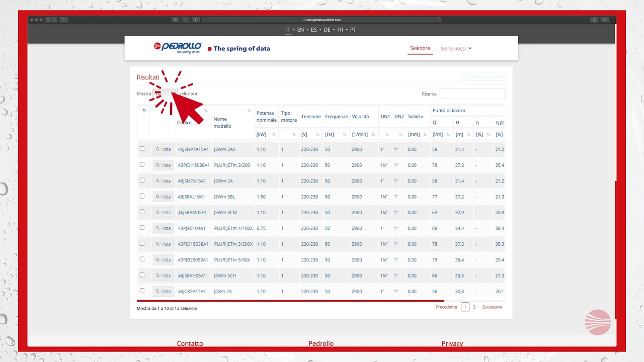Check the row for JSWm 3BL
The width and height of the screenshot is (644, 362).
(142, 196)
